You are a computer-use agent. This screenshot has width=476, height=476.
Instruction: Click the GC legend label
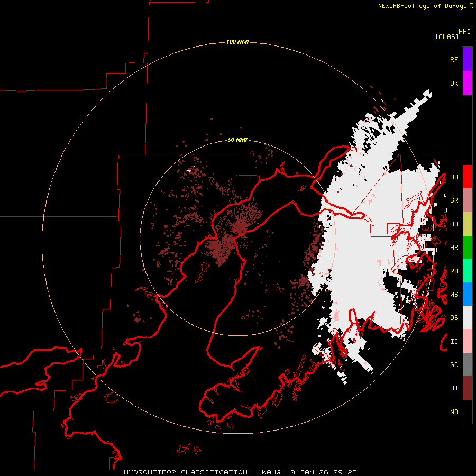[454, 365]
